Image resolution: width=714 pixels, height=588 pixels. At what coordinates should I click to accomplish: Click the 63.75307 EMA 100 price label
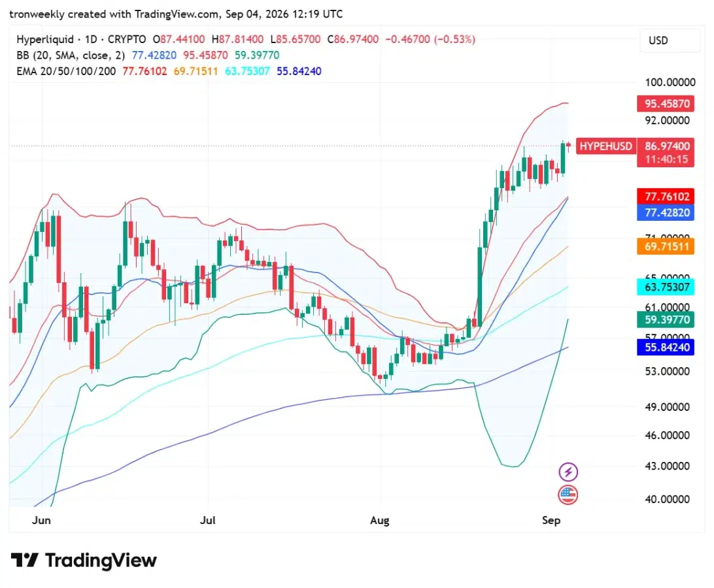[665, 287]
